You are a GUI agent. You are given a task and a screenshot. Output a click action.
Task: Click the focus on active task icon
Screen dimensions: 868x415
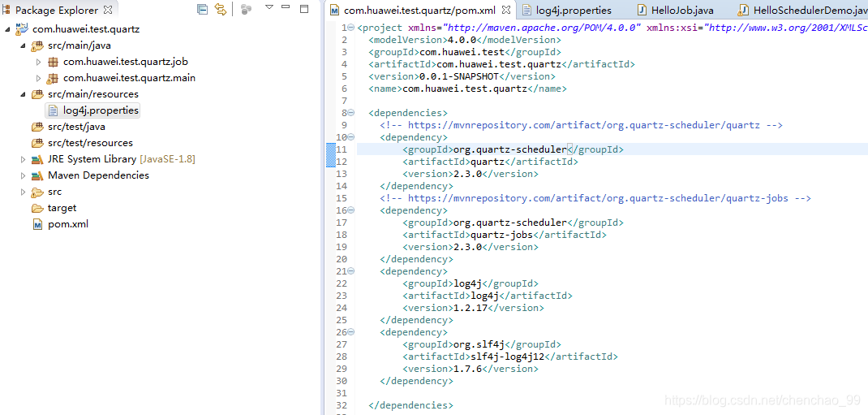point(247,9)
